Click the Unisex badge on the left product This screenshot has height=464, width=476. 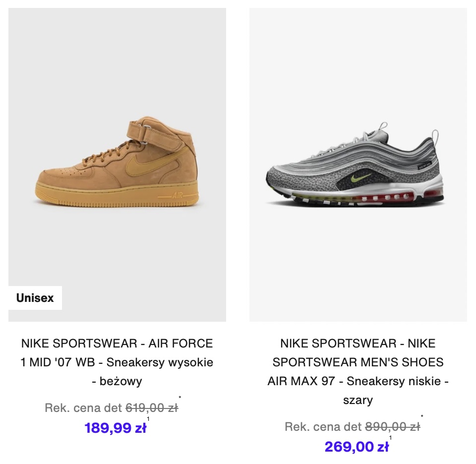click(x=35, y=298)
